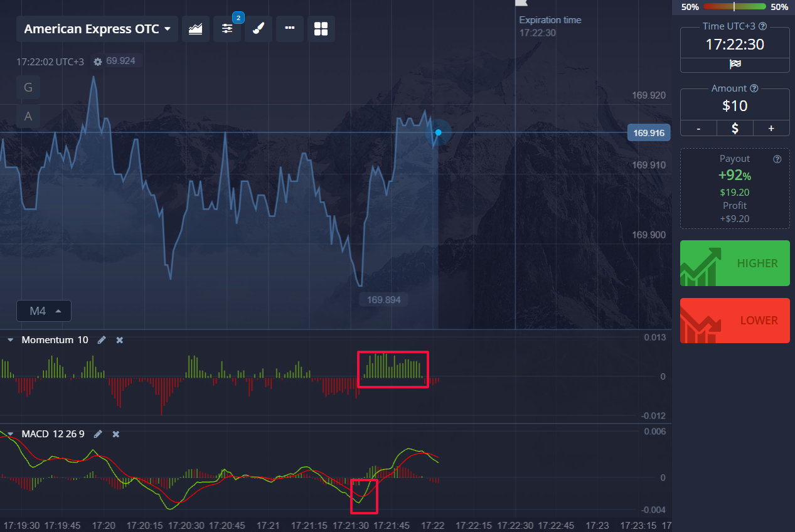Remove the Momentum 10 indicator

click(x=120, y=340)
